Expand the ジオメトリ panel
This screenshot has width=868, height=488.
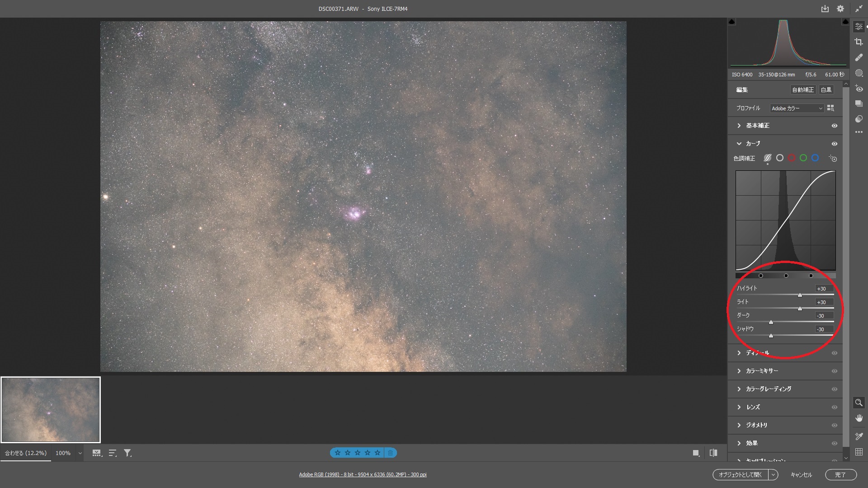pos(739,425)
